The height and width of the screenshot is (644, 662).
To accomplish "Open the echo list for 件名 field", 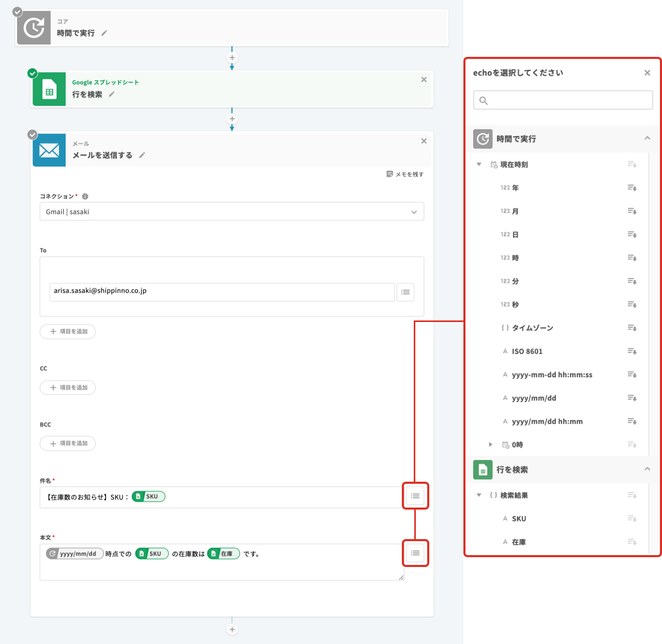I will tap(415, 496).
